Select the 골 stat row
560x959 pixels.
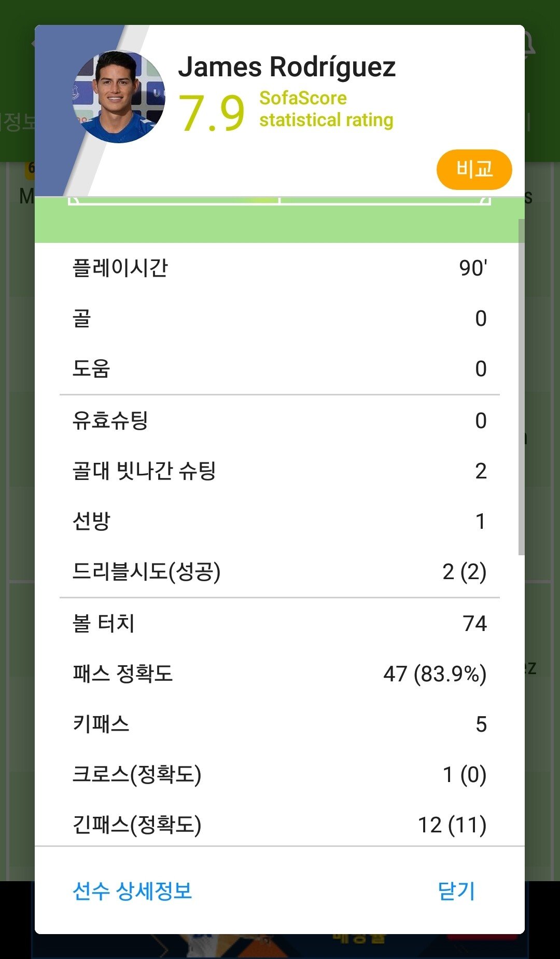pos(279,318)
